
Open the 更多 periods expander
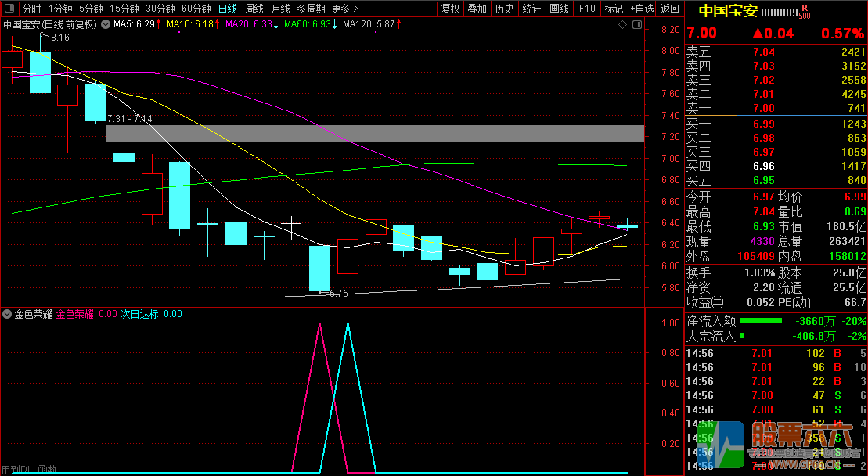344,9
